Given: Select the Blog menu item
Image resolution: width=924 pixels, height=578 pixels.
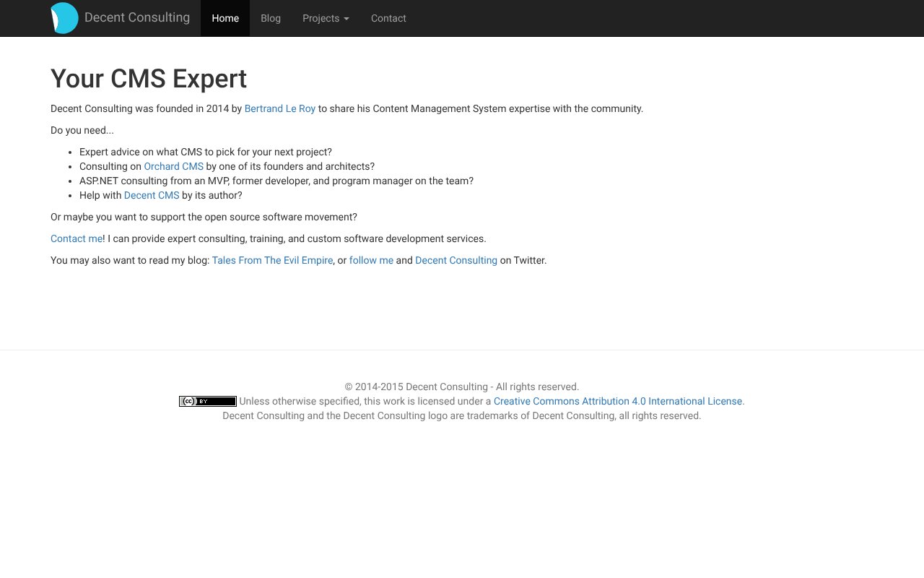Looking at the screenshot, I should [x=271, y=18].
